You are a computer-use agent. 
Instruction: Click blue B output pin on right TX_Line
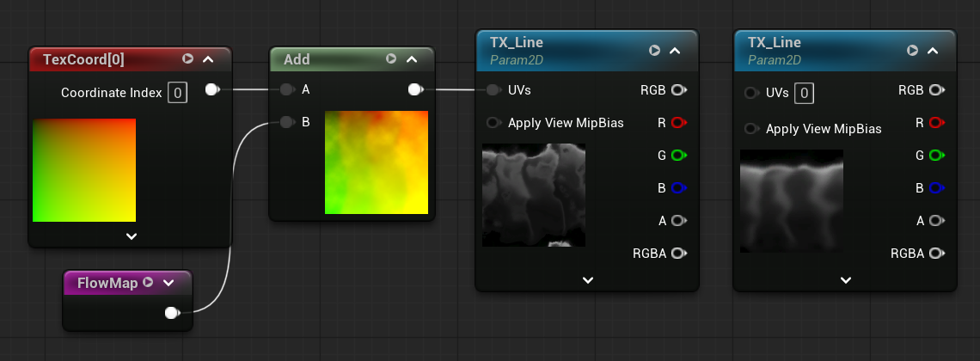[x=936, y=188]
